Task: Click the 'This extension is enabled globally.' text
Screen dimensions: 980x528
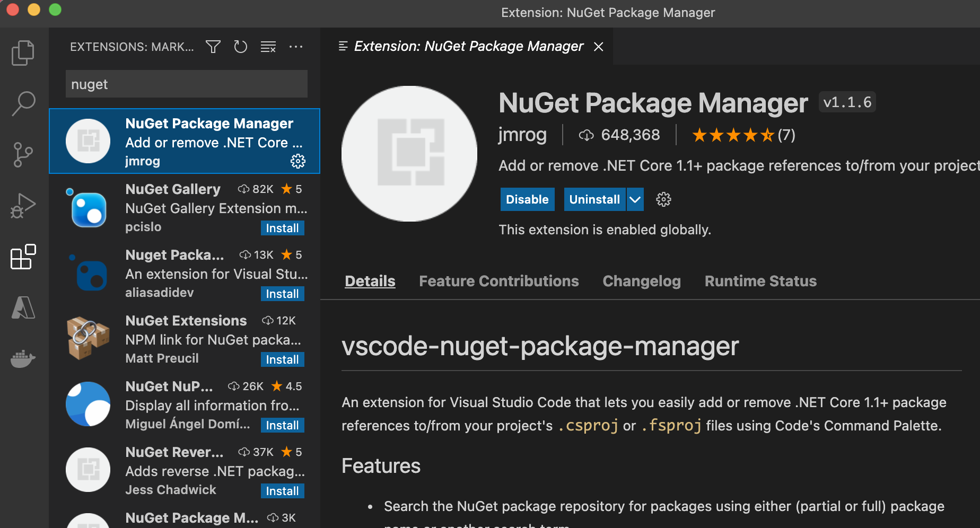Action: click(x=605, y=230)
